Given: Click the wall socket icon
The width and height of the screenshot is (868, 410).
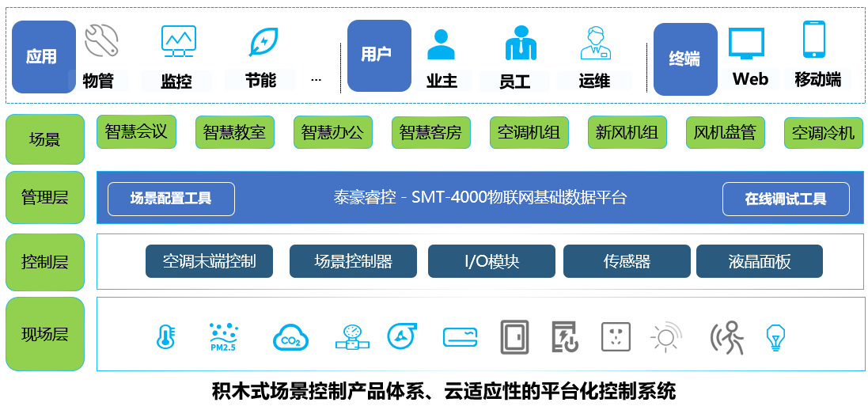Looking at the screenshot, I should 616,337.
